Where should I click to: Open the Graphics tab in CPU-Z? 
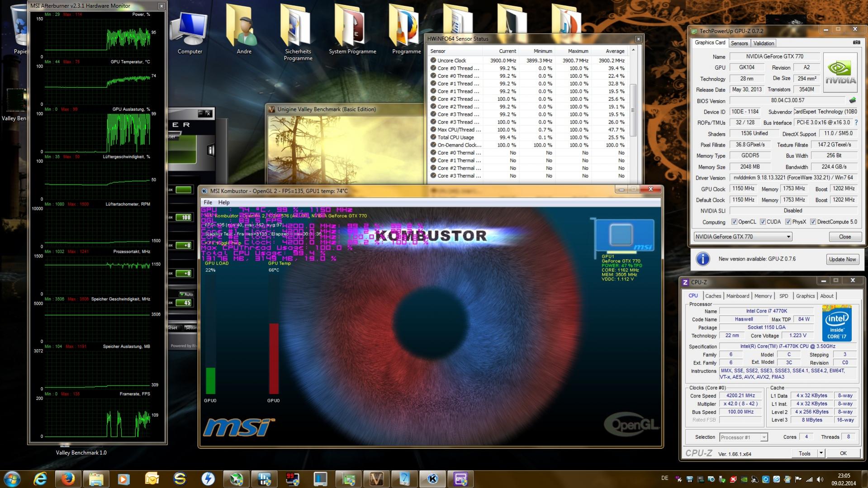[x=805, y=296]
